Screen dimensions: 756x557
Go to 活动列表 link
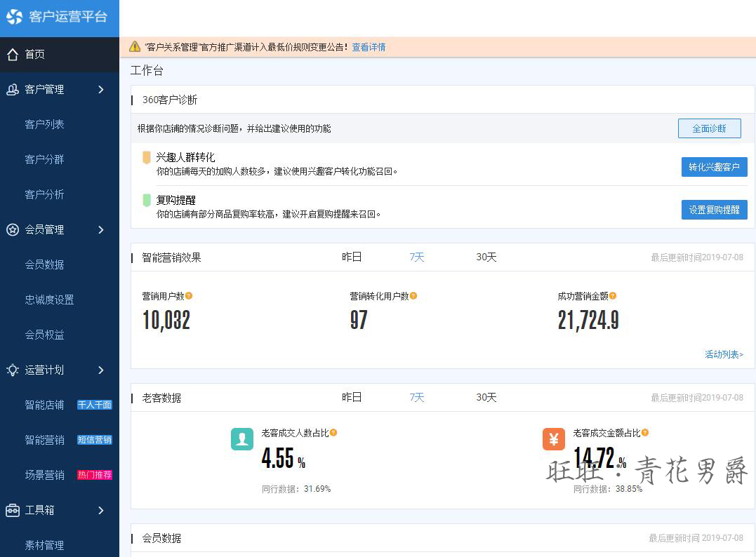[724, 354]
